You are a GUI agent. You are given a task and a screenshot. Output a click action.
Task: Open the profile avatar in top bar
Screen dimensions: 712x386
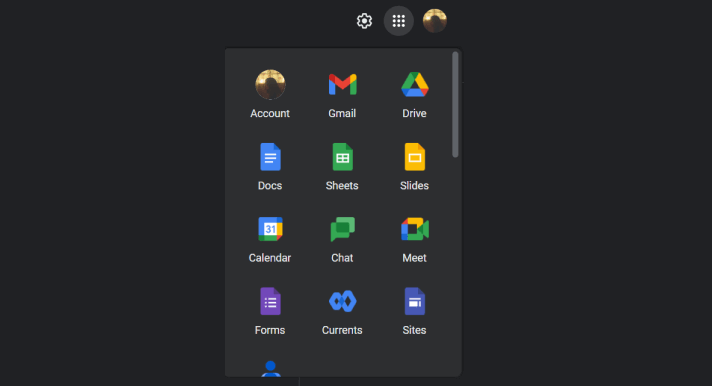[x=435, y=21]
